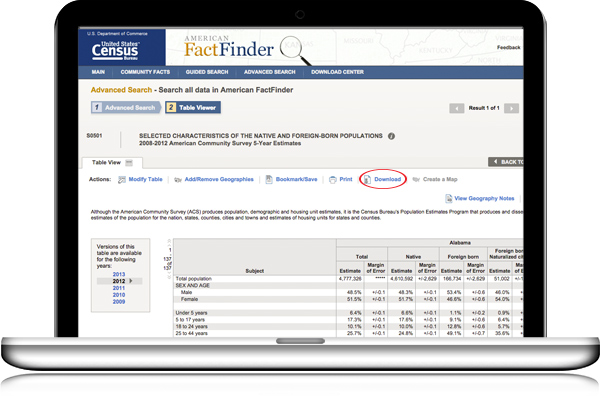Go to the next result arrow
600x396 pixels.
[511, 108]
